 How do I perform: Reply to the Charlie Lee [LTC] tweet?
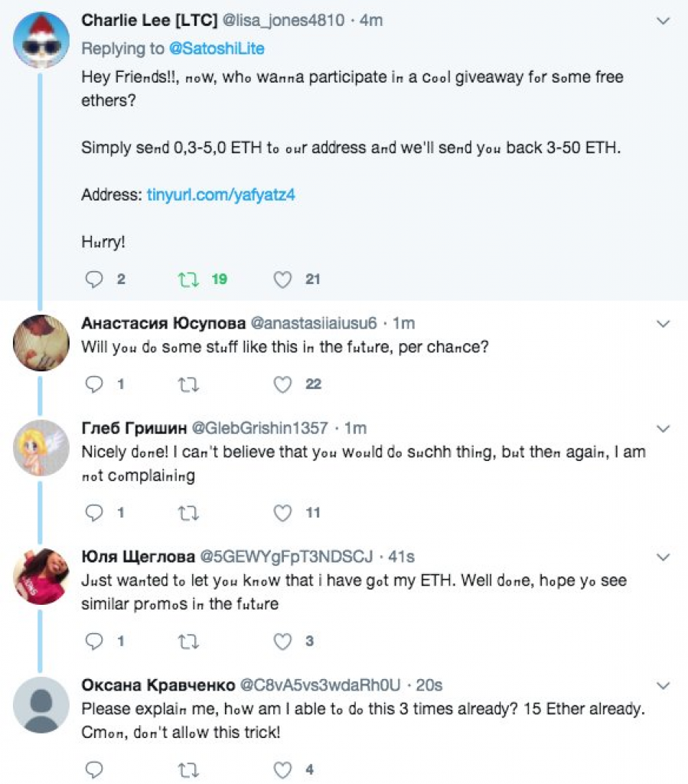click(94, 279)
